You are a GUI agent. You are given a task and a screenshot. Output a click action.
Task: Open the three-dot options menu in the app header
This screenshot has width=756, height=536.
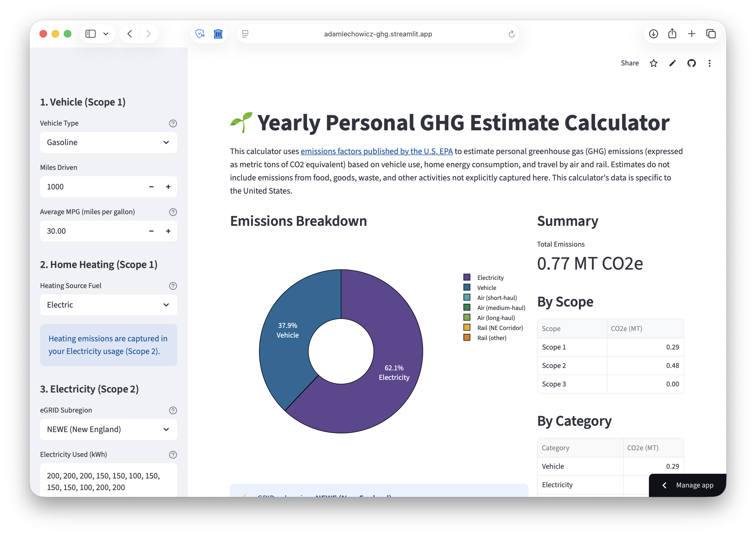click(x=709, y=63)
